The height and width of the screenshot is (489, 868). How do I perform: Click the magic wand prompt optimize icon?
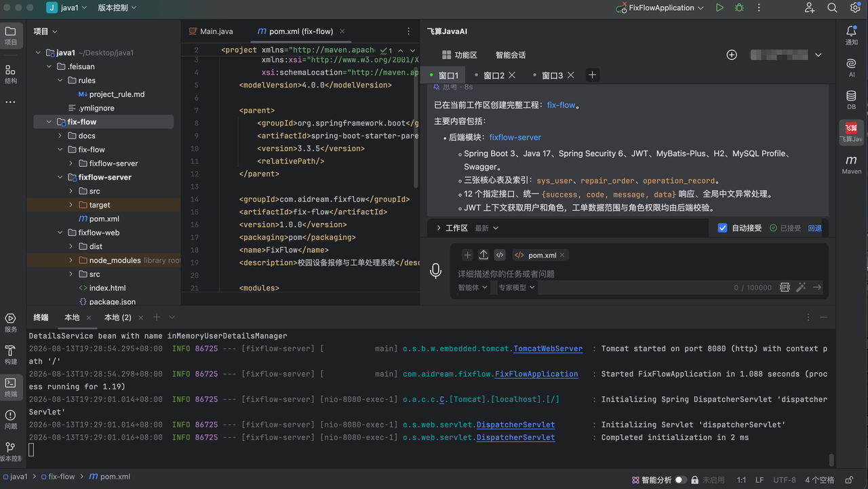click(x=801, y=288)
